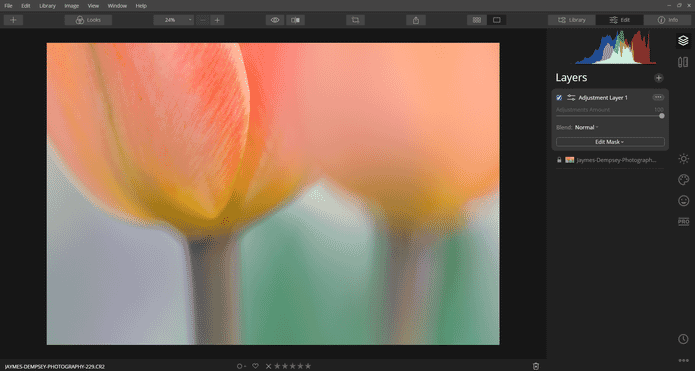Open the Library menu
Viewport: 695px width, 371px height.
[47, 6]
